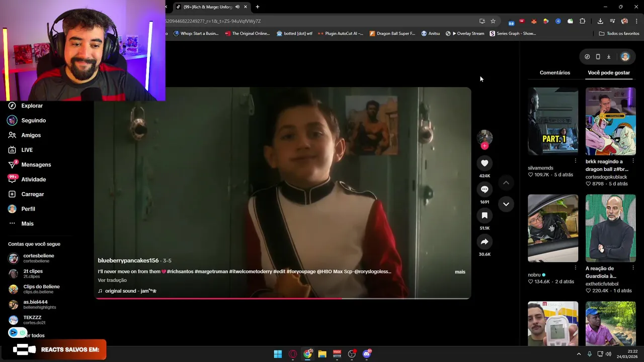The width and height of the screenshot is (644, 362).
Task: Open Chrome media controls icon
Action: [x=612, y=21]
